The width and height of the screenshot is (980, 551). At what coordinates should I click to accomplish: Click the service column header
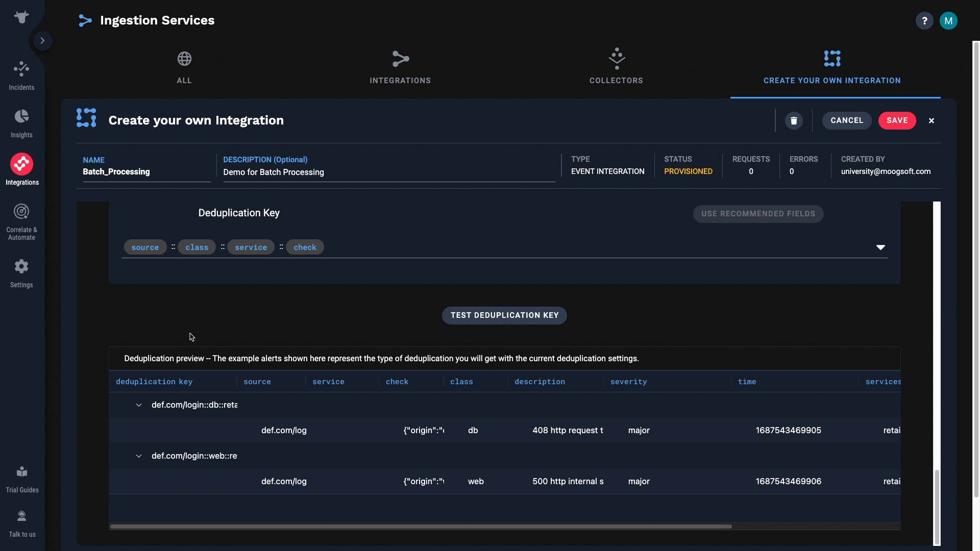(328, 382)
